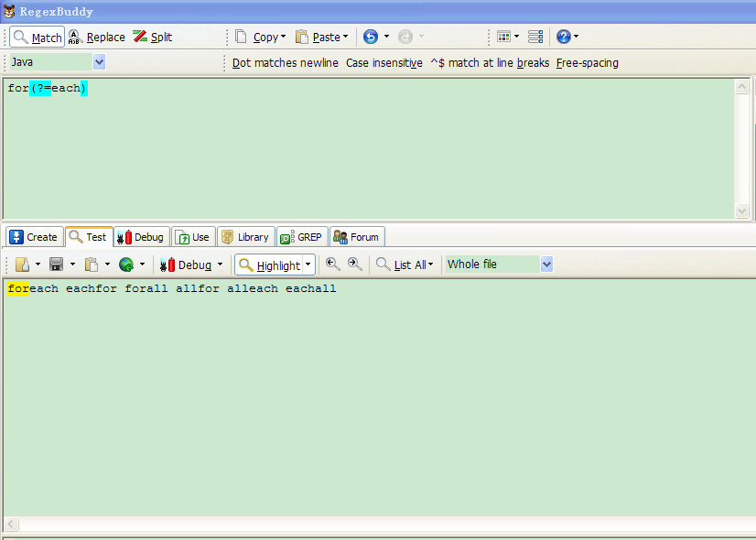Open the Paste dropdown arrow
Image resolution: width=756 pixels, height=540 pixels.
pos(346,37)
